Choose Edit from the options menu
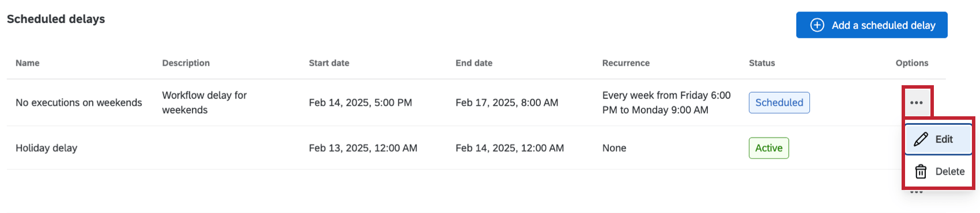 pos(938,139)
